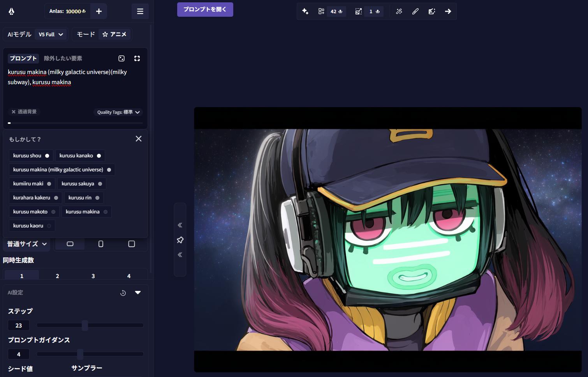Click the double chevron above the pin icon
This screenshot has height=377, width=588.
(180, 225)
